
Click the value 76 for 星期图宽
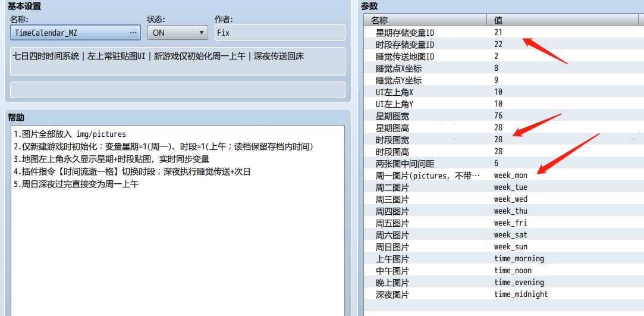point(498,115)
